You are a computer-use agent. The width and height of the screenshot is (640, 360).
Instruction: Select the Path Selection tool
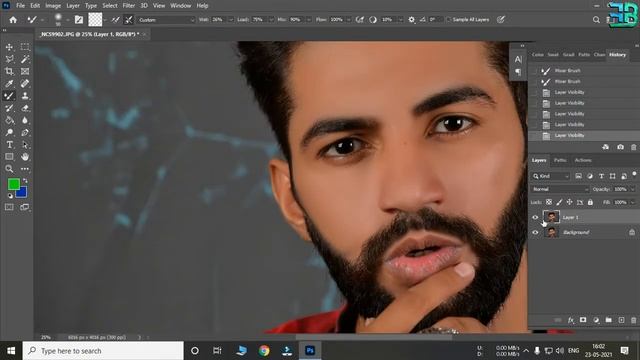25,144
